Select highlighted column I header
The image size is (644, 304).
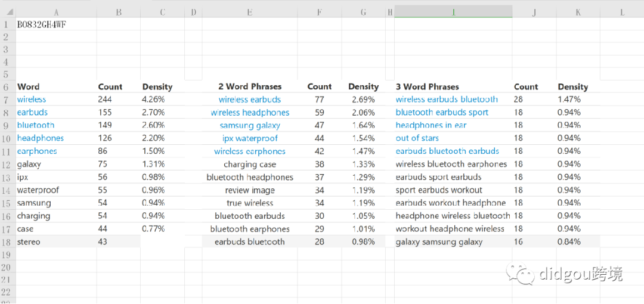coord(453,12)
